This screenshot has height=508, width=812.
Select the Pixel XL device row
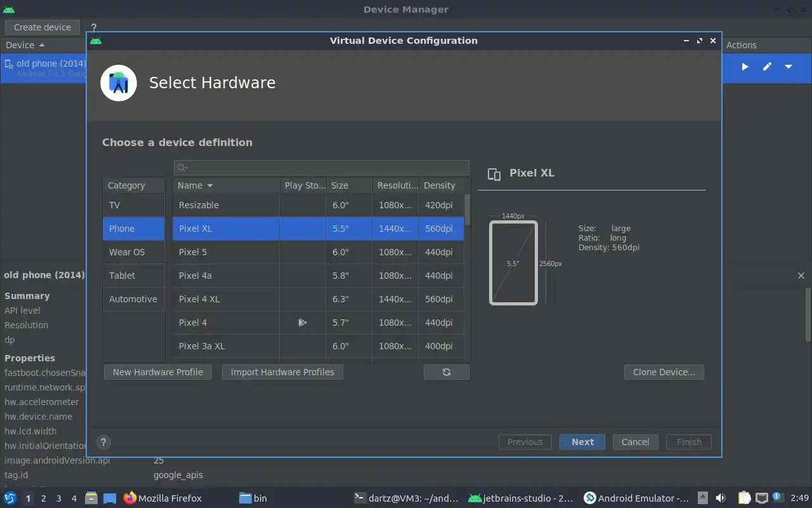tap(318, 229)
